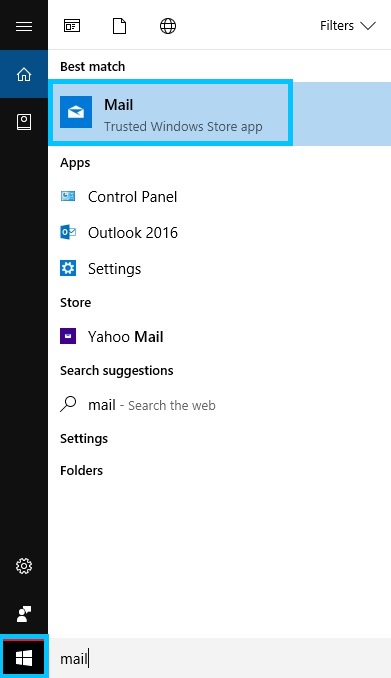This screenshot has width=391, height=678.
Task: Open the Home sidebar icon
Action: (x=24, y=74)
